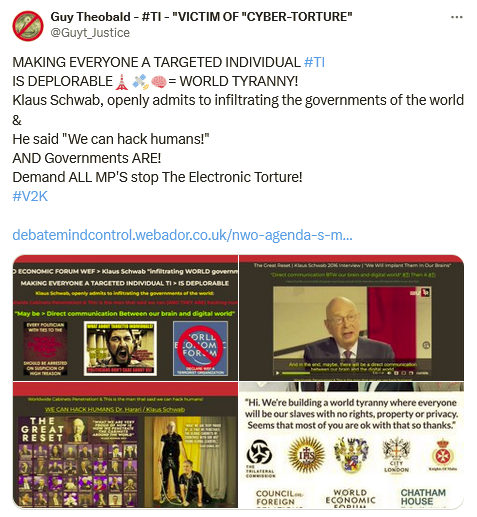
Task: Click the play button in video screenshot
Action: tap(278, 373)
